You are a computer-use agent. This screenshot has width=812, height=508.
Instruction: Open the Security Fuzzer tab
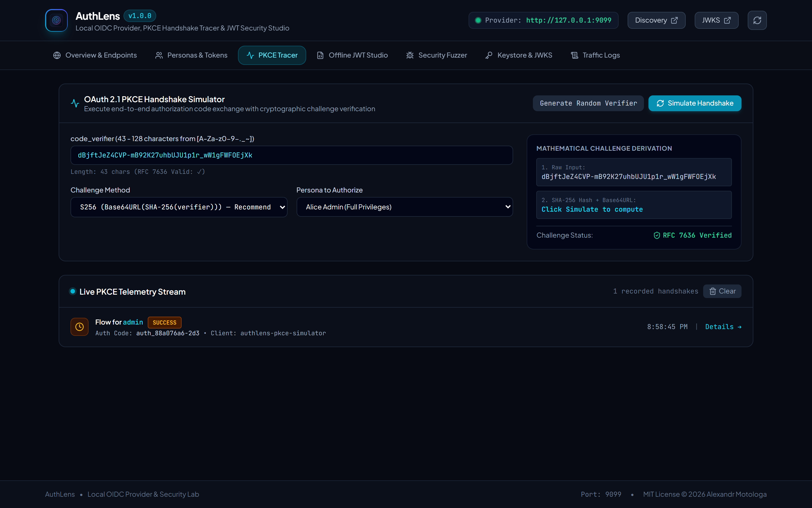tap(436, 55)
